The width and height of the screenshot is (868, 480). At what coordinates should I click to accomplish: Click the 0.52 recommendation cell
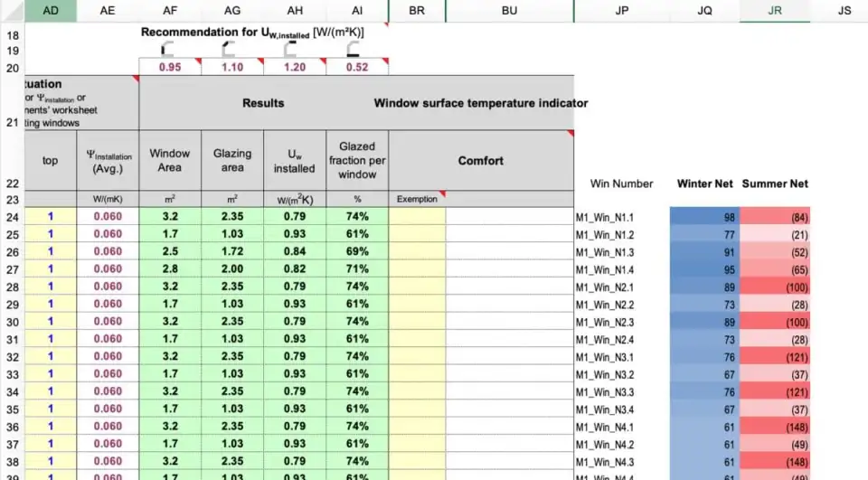357,68
